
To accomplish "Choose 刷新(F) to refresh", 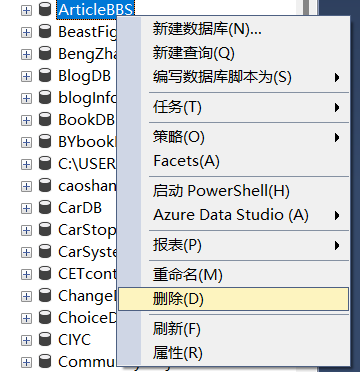I will pyautogui.click(x=233, y=329).
